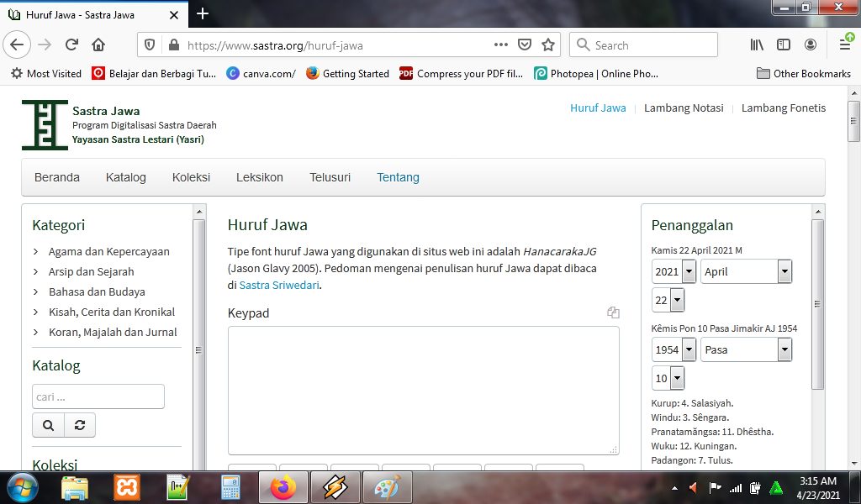This screenshot has height=504, width=861.
Task: Open XAMPP from taskbar
Action: point(127,487)
